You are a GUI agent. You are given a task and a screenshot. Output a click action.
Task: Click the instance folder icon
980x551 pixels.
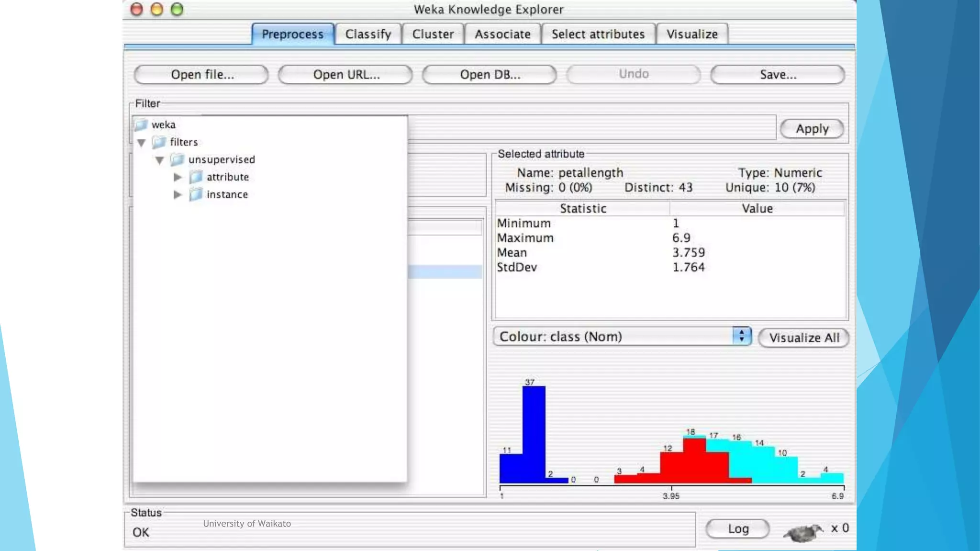[x=195, y=195]
